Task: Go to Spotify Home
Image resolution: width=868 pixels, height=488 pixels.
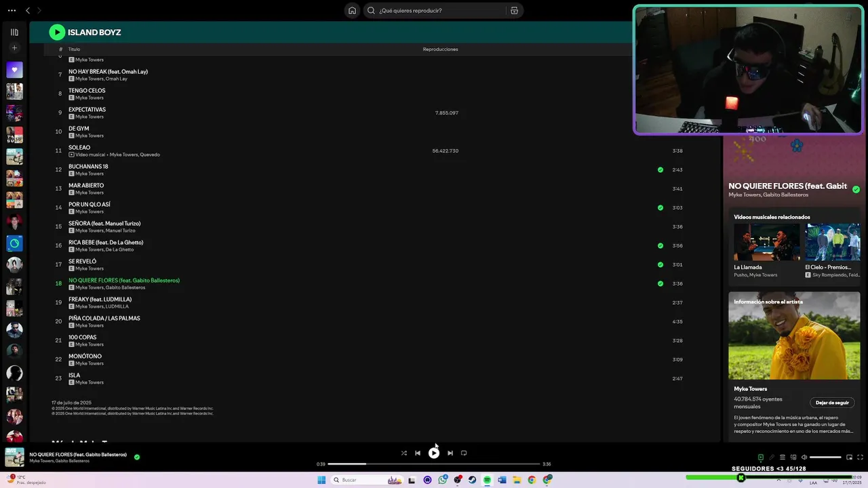Action: (352, 10)
